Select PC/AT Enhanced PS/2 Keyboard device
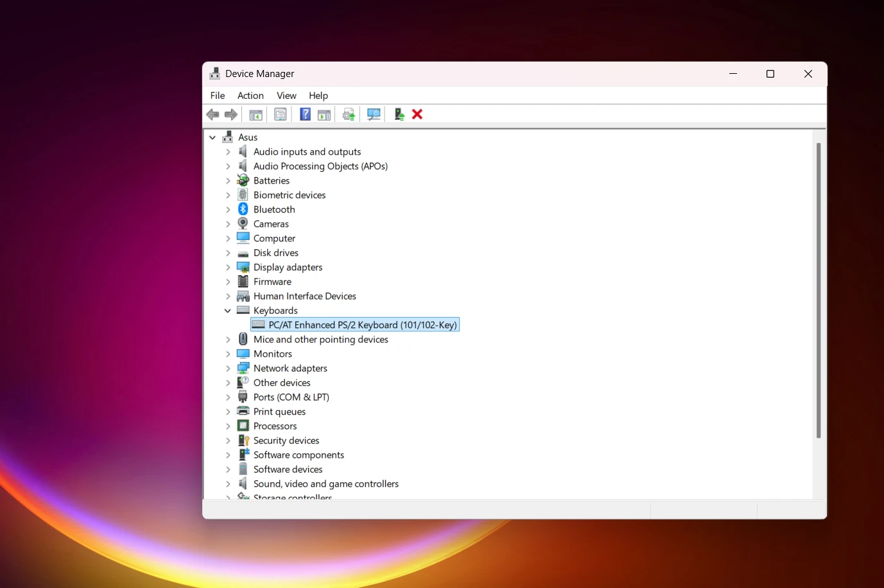This screenshot has height=588, width=884. coord(355,325)
